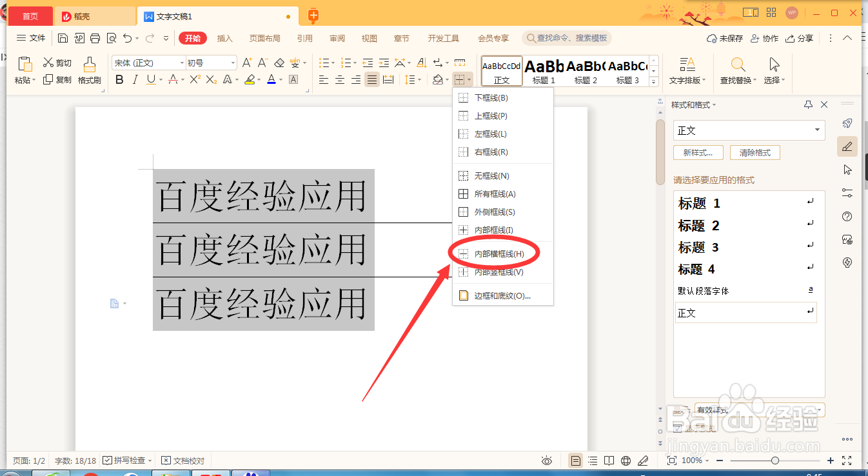
Task: Select the Cut (剪切) tool
Action: click(57, 63)
